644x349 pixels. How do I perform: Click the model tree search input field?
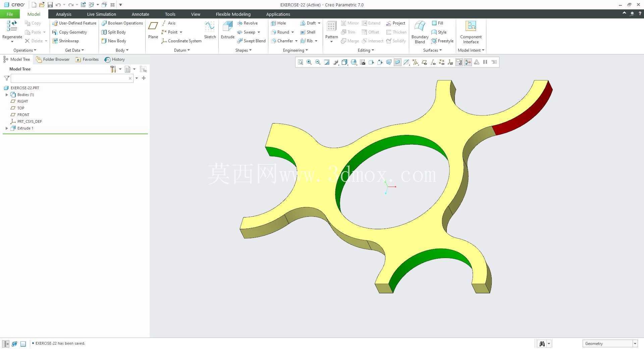[72, 78]
